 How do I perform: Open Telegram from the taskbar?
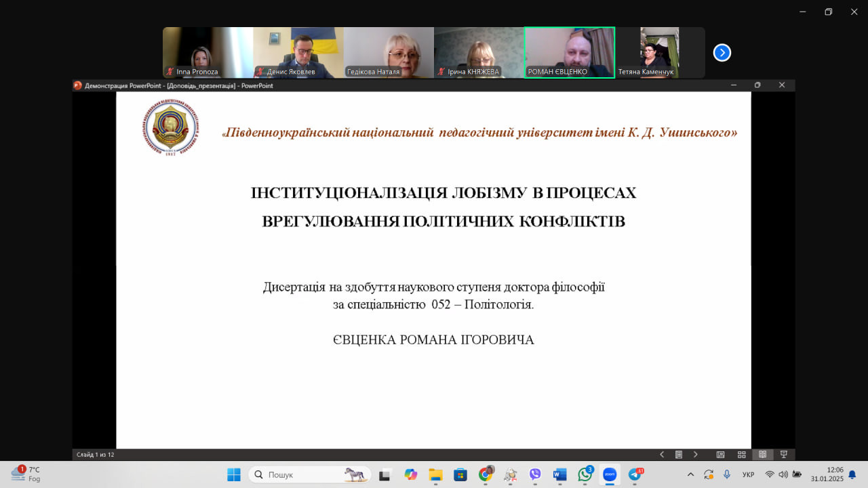point(635,474)
